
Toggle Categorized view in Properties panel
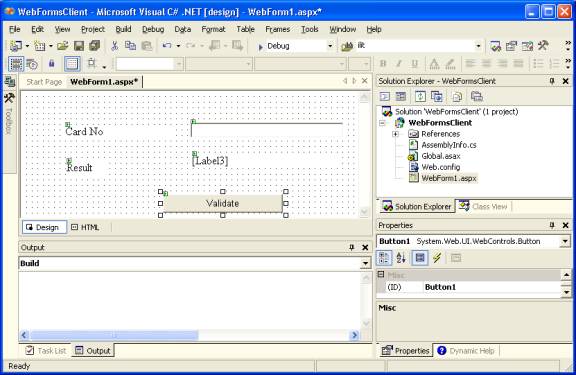[x=384, y=258]
